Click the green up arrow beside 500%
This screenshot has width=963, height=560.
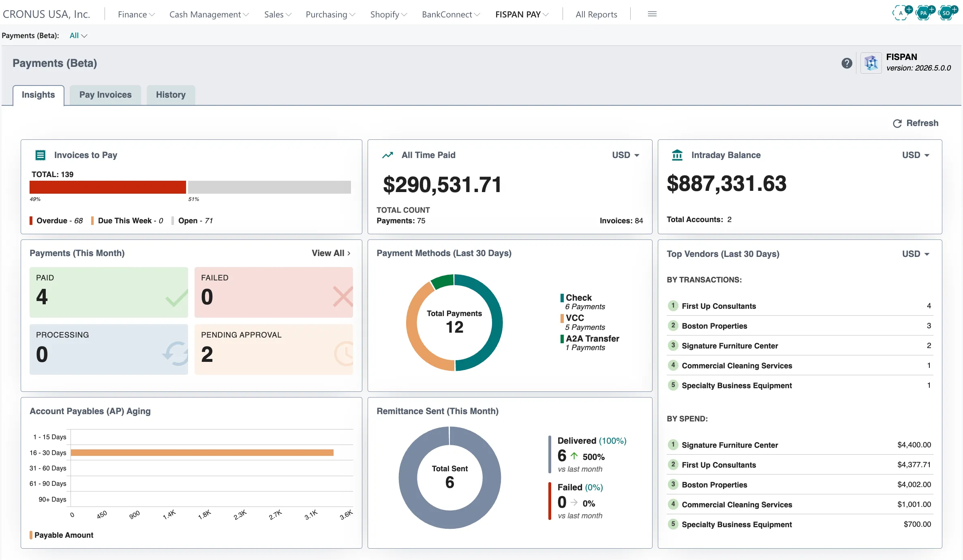(x=574, y=456)
